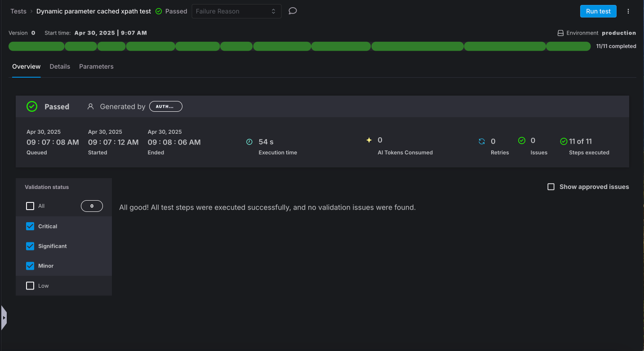The height and width of the screenshot is (351, 644).
Task: Click the first segment of the progress bar
Action: [36, 46]
